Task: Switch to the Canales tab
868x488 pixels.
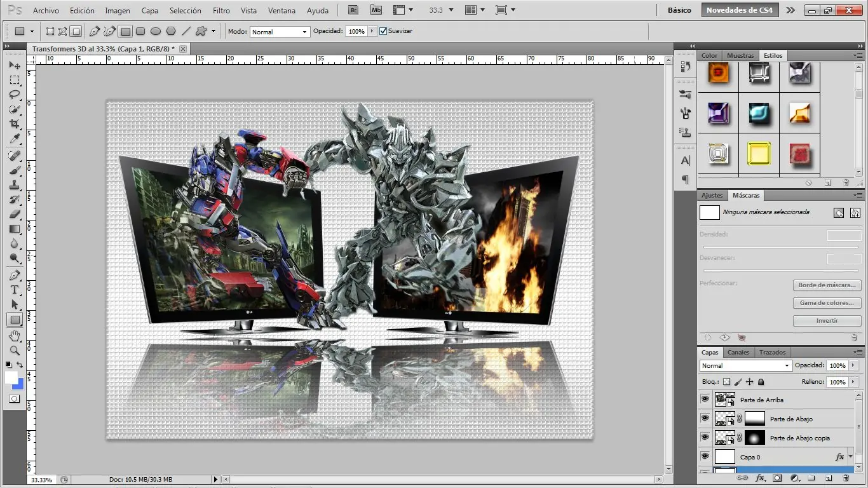Action: coord(738,352)
